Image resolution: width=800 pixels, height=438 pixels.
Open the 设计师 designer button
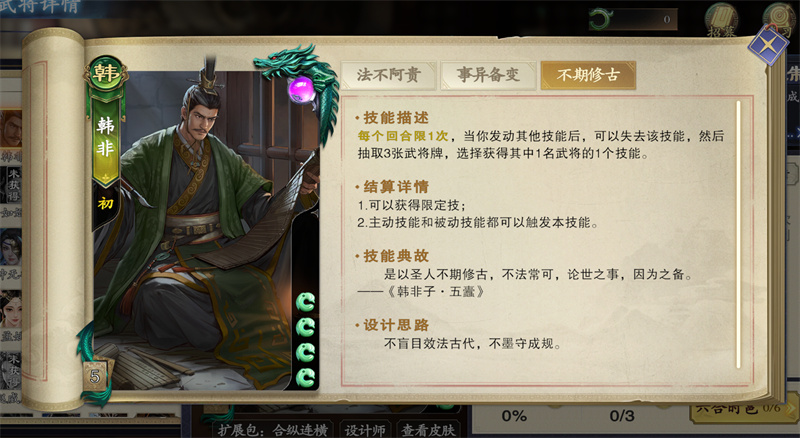(x=365, y=430)
